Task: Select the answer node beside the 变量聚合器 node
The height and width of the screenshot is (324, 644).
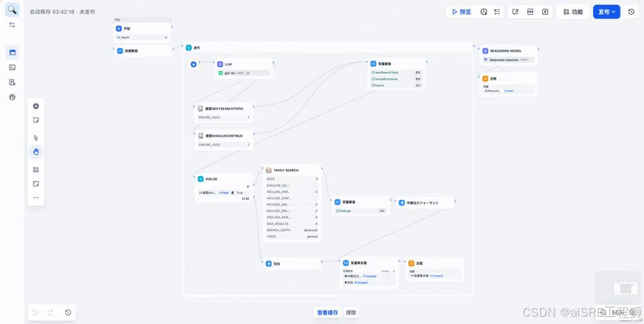Action: tap(435, 270)
